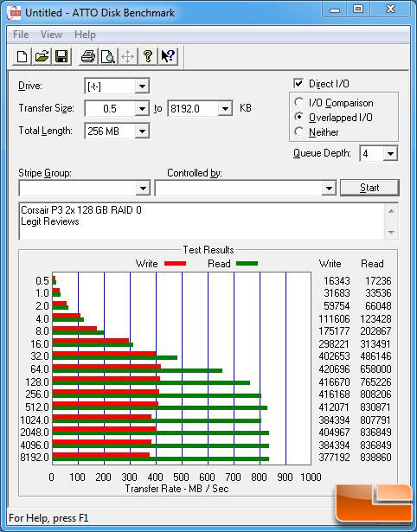Click the New document toolbar icon
This screenshot has width=417, height=532.
click(22, 56)
